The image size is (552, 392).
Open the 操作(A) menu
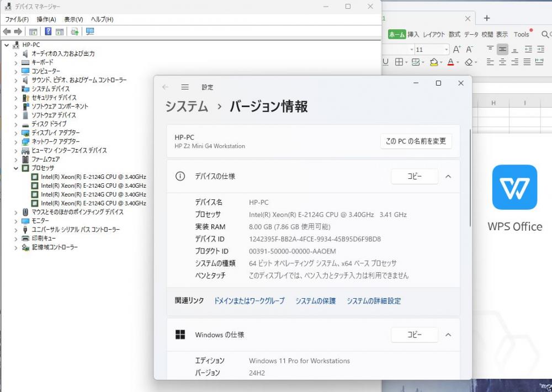pos(46,19)
